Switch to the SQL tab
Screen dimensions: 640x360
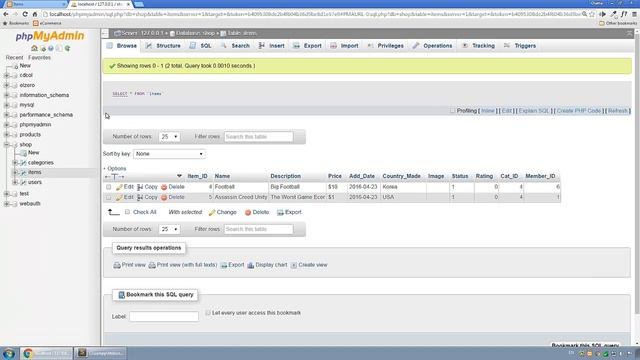tap(200, 46)
